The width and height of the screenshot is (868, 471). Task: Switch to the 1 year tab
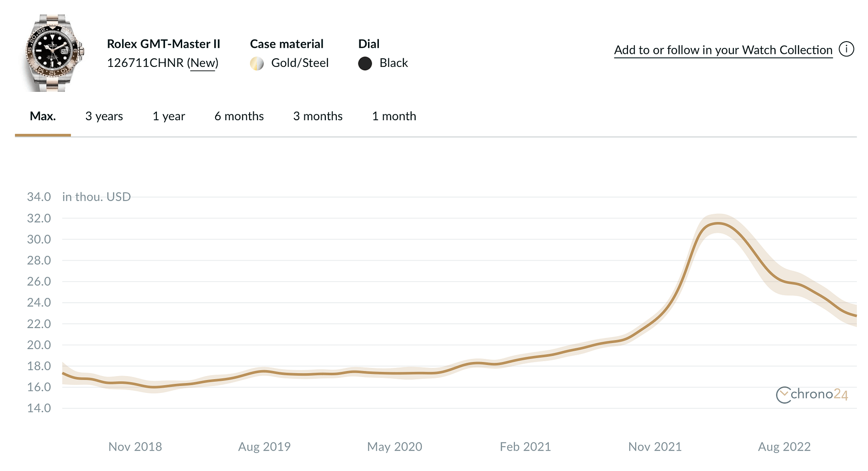169,117
